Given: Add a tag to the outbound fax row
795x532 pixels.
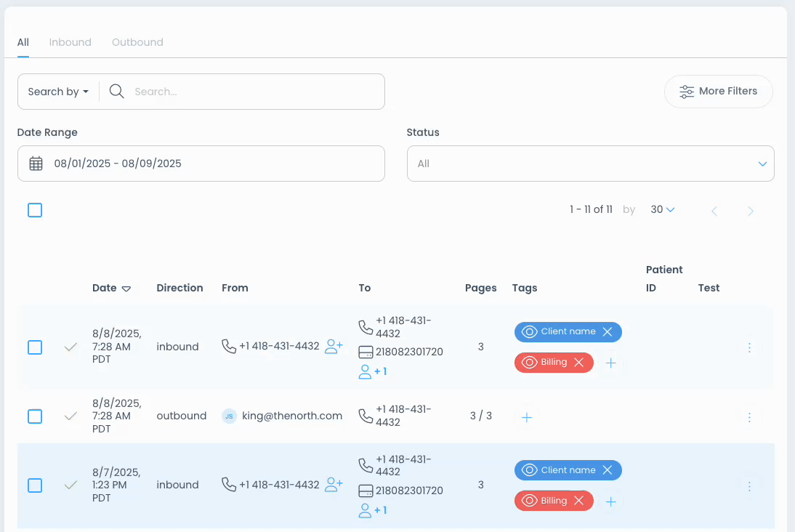Looking at the screenshot, I should [527, 417].
